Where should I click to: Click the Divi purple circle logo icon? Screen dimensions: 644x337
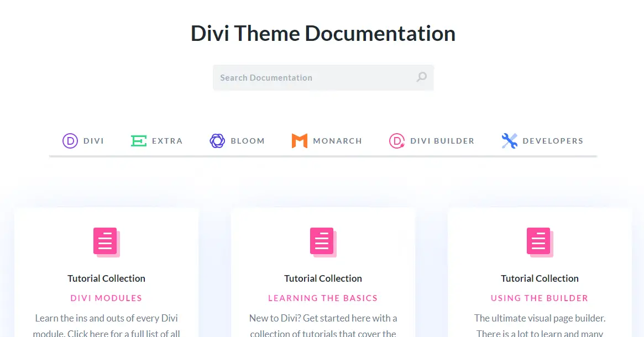coord(70,141)
